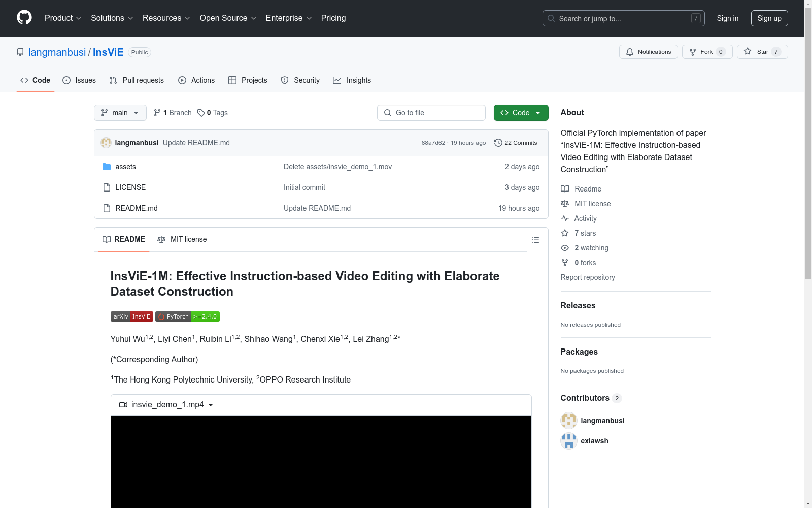This screenshot has height=508, width=812.
Task: View the Insights tab
Action: 352,80
